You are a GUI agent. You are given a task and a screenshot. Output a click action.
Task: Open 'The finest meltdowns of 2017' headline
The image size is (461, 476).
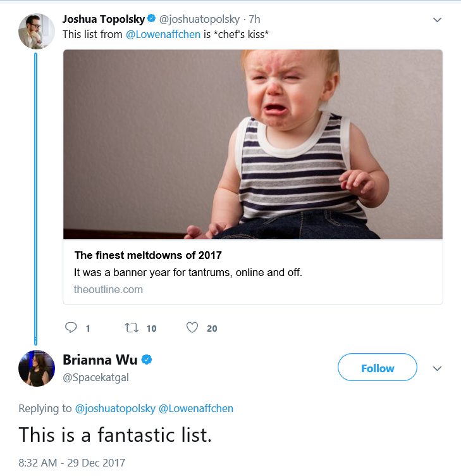pos(148,255)
